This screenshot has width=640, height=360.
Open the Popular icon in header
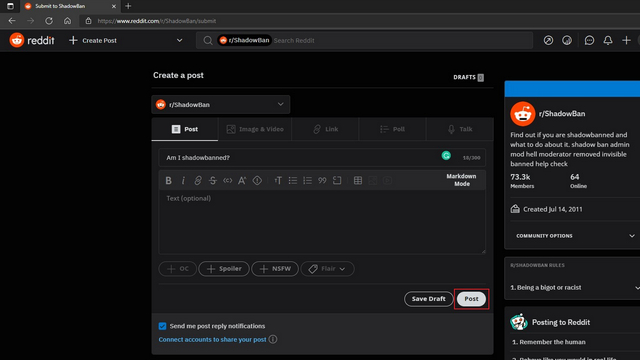tap(548, 40)
